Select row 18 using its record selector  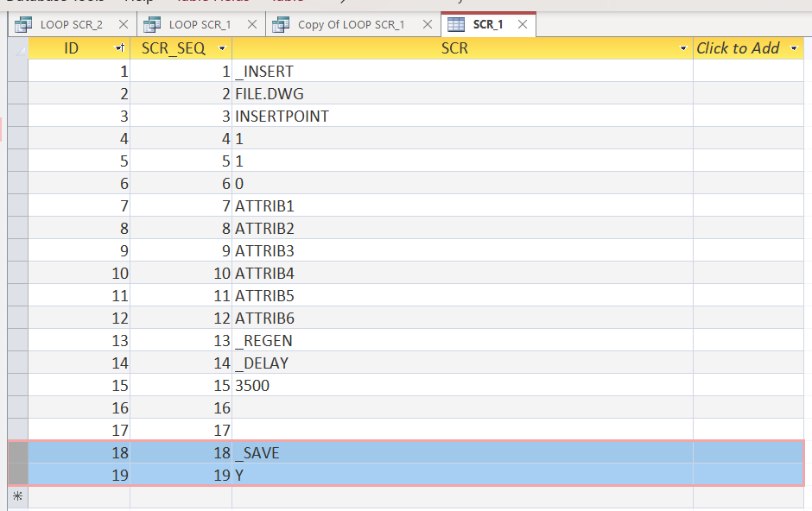18,452
